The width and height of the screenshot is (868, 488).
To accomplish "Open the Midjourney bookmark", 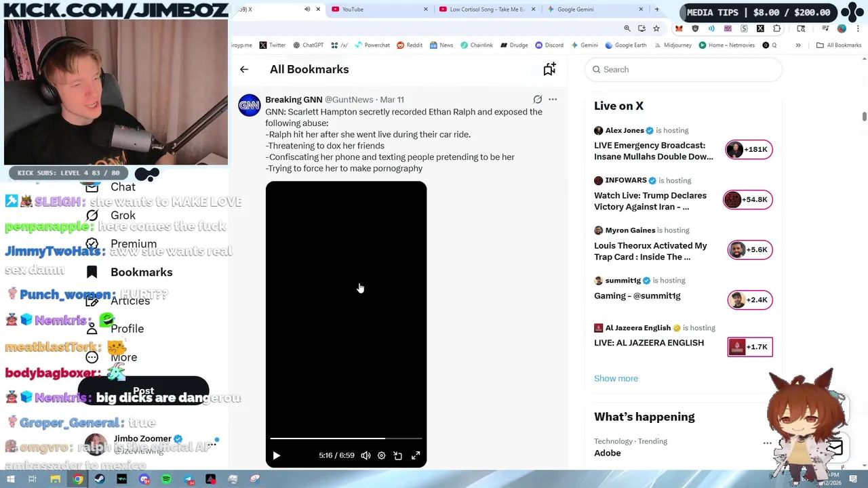I will click(673, 45).
